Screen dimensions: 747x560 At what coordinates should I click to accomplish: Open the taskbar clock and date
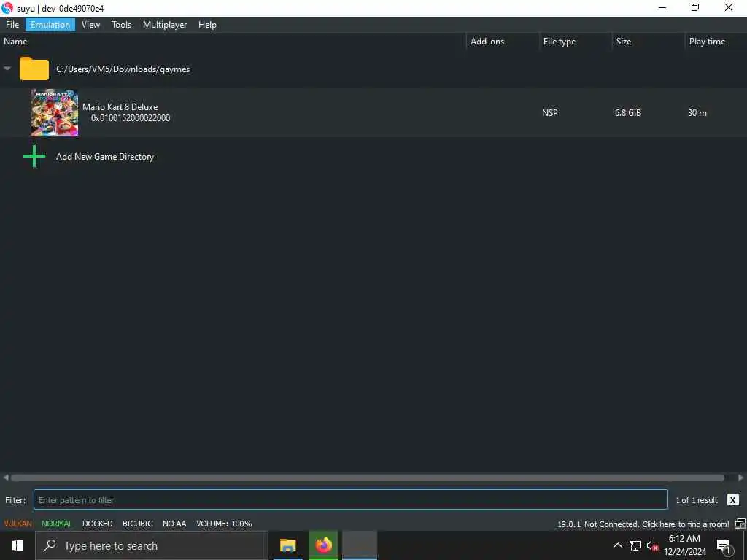(684, 545)
